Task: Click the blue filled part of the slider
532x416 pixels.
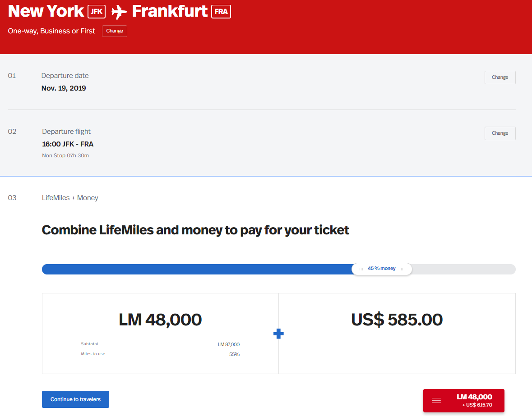Action: point(194,269)
